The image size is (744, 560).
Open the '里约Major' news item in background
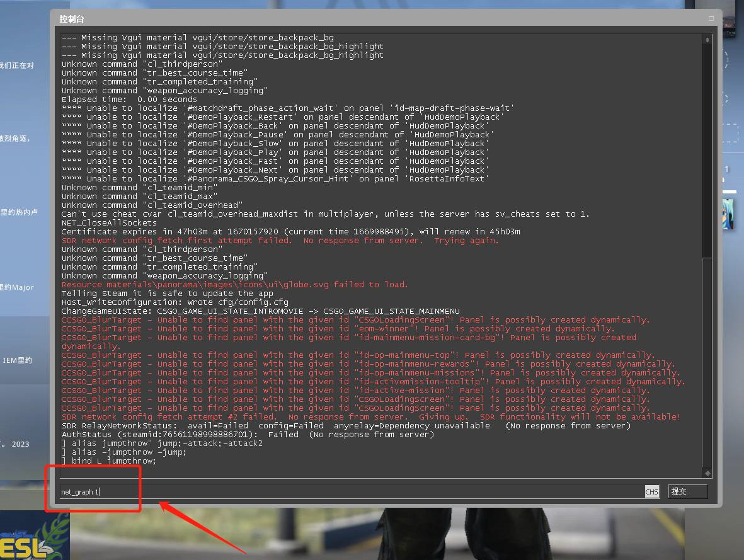[x=17, y=287]
